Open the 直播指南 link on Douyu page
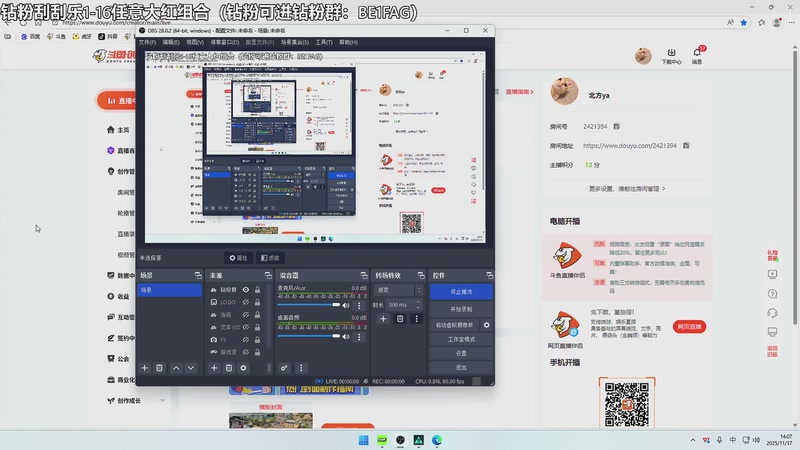 tap(519, 92)
